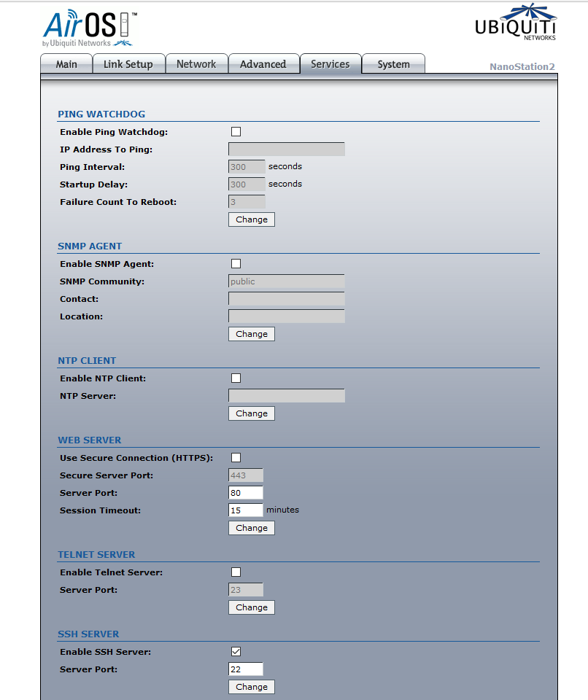Image resolution: width=588 pixels, height=700 pixels.
Task: Switch to the Link Setup tab
Action: [x=128, y=64]
